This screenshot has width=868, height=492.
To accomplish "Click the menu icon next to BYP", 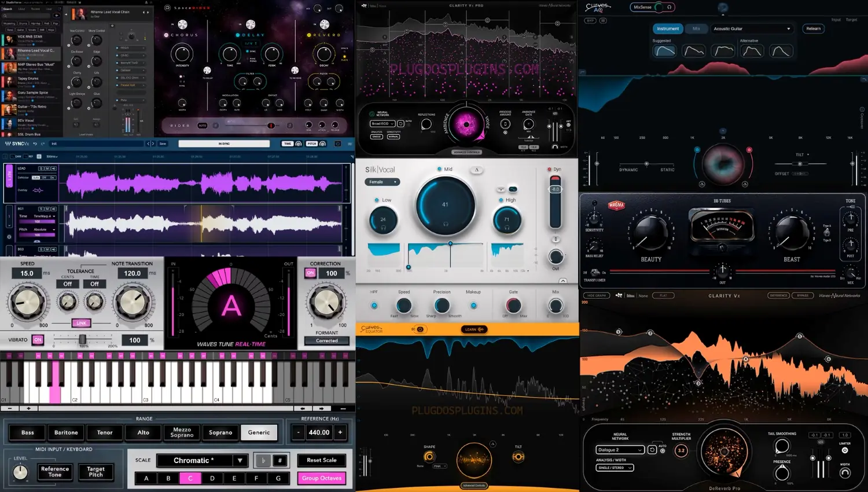I will pos(603,21).
